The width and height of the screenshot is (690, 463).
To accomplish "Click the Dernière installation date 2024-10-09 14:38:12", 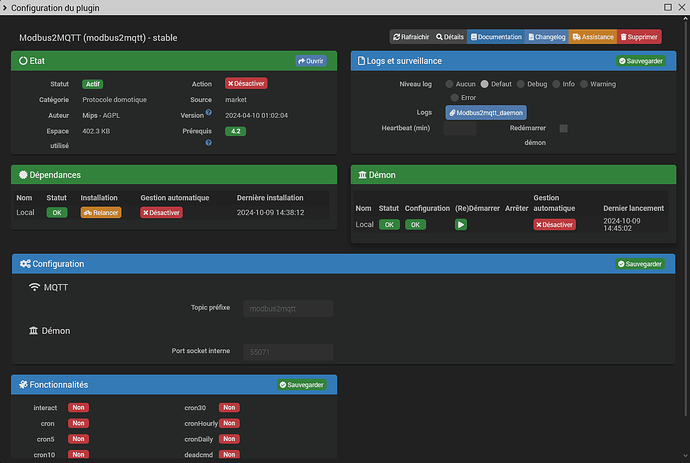I will [270, 213].
